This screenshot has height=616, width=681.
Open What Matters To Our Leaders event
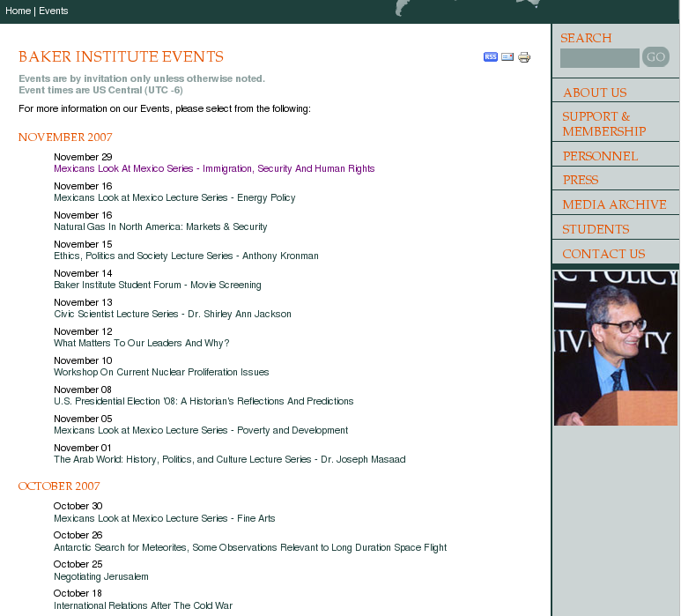pos(142,343)
